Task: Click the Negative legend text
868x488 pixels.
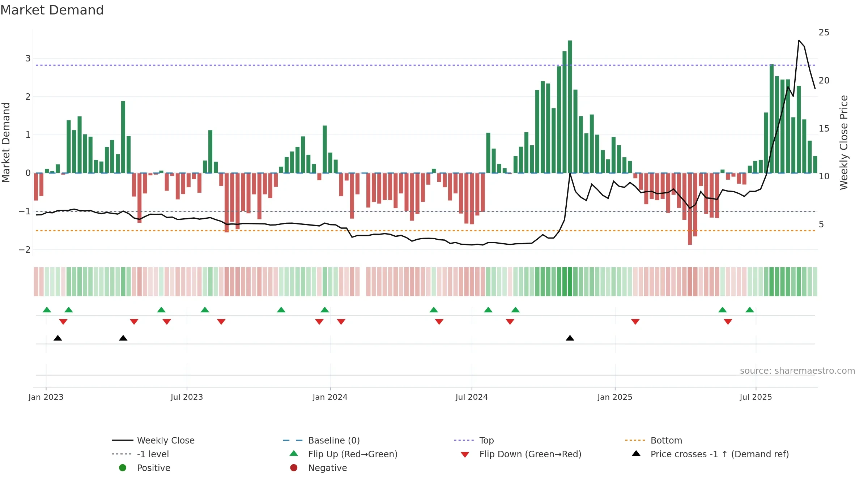Action: (x=328, y=468)
